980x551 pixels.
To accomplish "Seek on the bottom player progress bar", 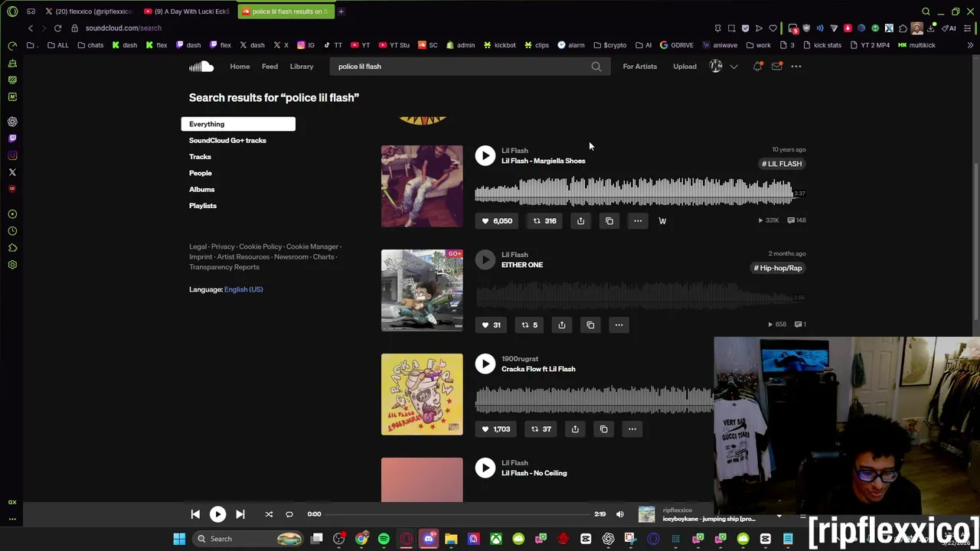I will pos(459,514).
